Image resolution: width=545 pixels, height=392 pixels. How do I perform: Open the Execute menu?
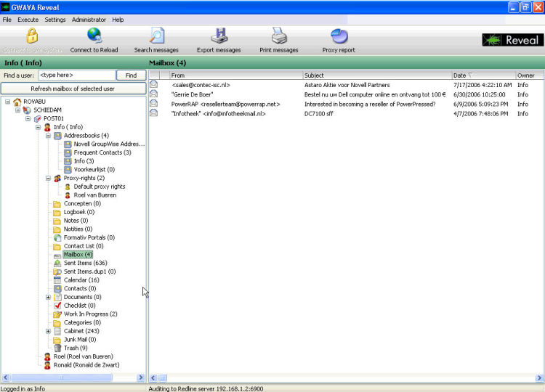(x=28, y=20)
